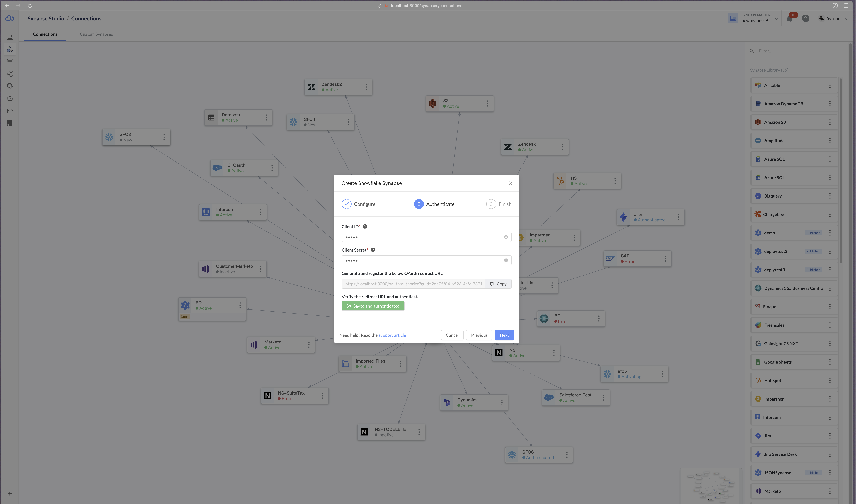This screenshot has width=856, height=504.
Task: Open the Bigquery library options menu
Action: tap(830, 196)
